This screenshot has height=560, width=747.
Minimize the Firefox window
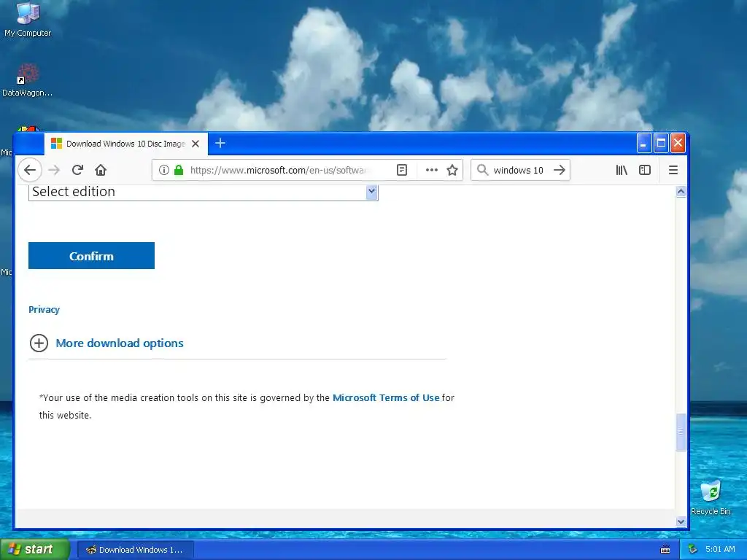pos(643,144)
